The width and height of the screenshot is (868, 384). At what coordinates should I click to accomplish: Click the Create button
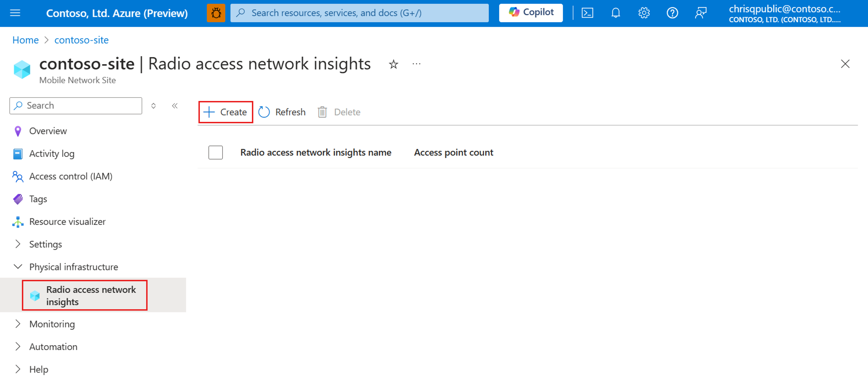tap(226, 112)
